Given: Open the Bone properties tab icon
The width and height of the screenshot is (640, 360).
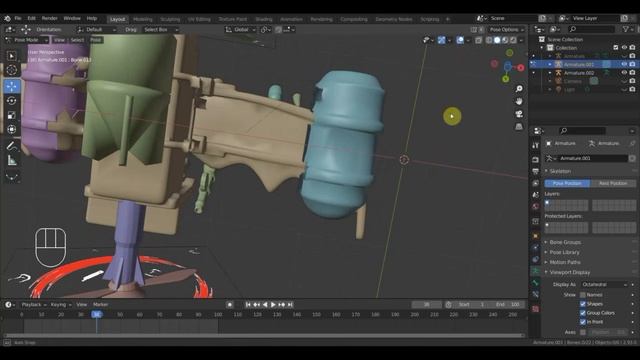Looking at the screenshot, I should pyautogui.click(x=536, y=283).
